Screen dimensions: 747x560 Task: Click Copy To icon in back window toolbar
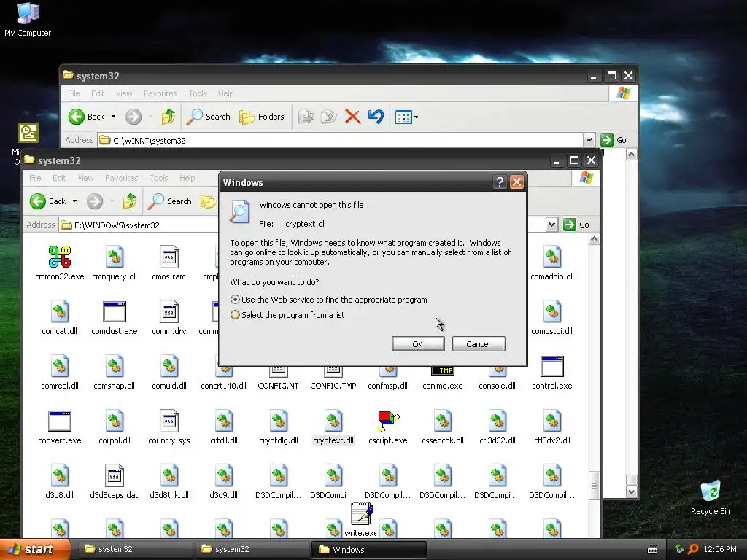click(329, 117)
